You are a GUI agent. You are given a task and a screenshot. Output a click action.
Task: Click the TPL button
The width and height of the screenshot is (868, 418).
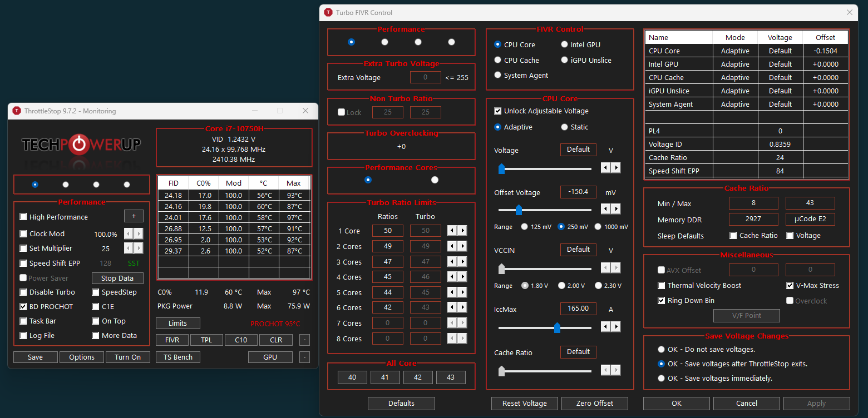206,340
